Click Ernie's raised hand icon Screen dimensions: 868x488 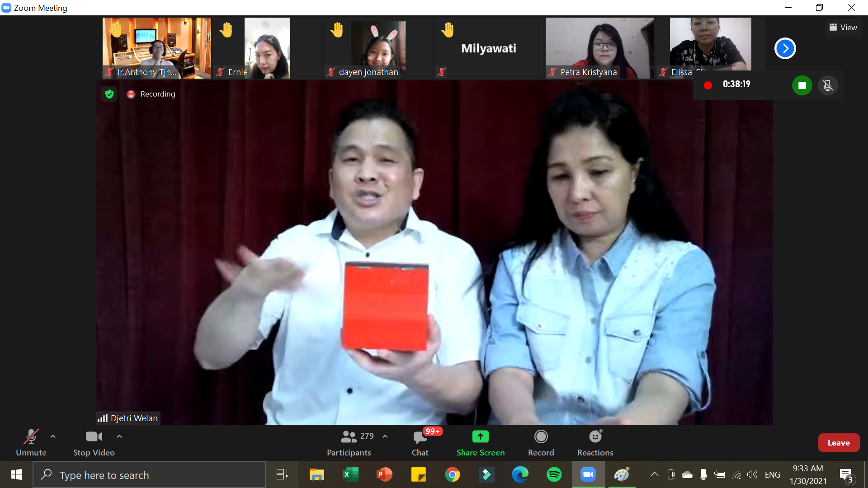[226, 30]
